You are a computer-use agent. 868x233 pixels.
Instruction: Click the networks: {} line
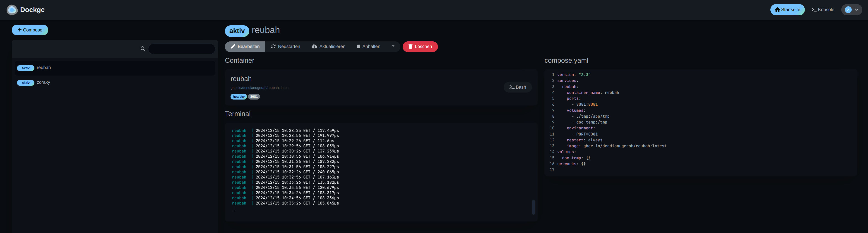(572, 164)
